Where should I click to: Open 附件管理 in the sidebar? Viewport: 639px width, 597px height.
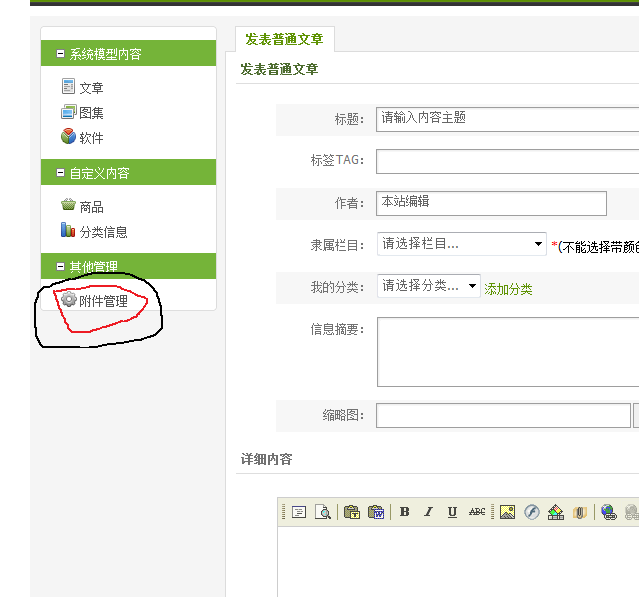pyautogui.click(x=103, y=300)
